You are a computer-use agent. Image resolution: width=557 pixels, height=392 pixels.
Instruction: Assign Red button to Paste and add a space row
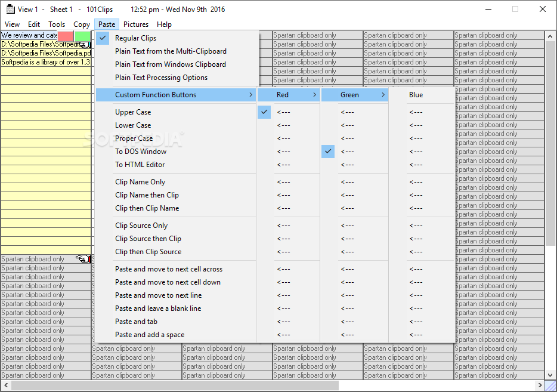coord(289,335)
